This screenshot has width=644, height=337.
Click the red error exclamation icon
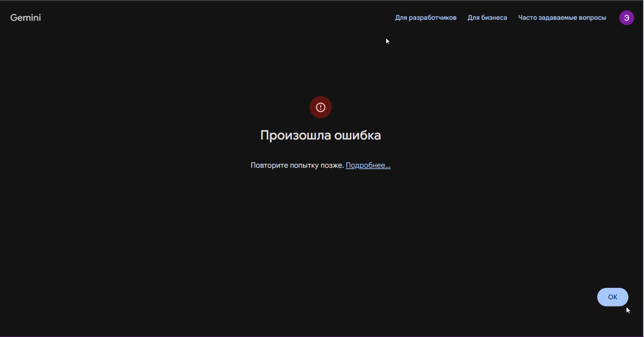click(x=320, y=107)
